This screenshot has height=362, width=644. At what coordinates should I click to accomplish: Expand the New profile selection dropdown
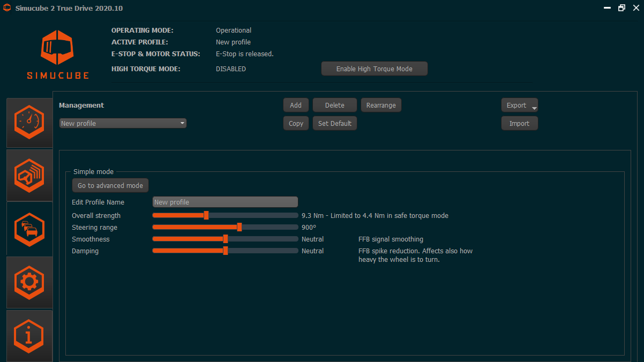123,123
